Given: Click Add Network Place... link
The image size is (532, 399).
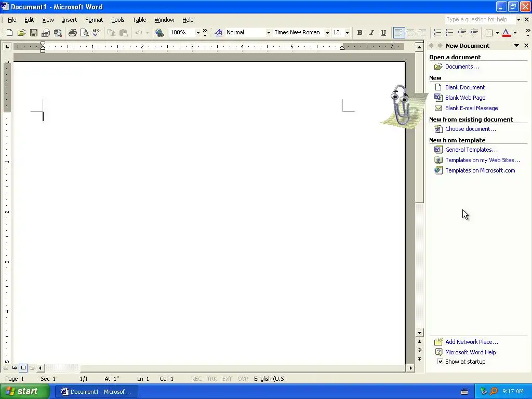Looking at the screenshot, I should click(472, 342).
